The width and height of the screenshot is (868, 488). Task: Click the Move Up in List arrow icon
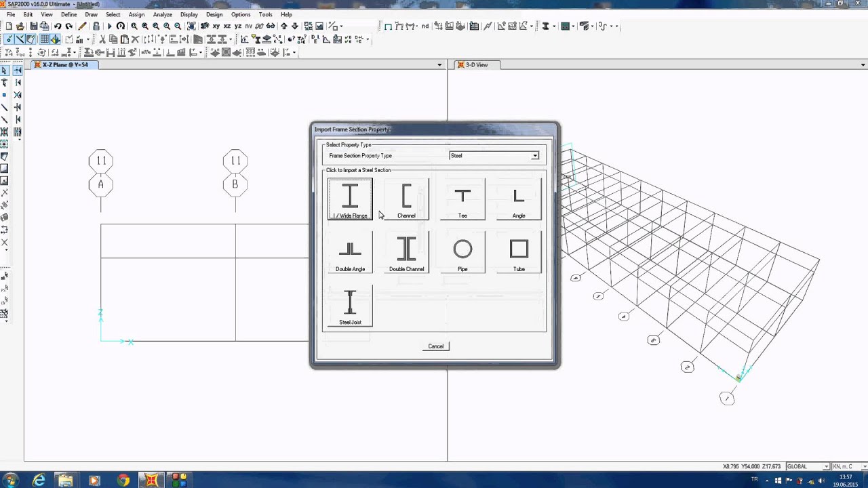click(283, 26)
